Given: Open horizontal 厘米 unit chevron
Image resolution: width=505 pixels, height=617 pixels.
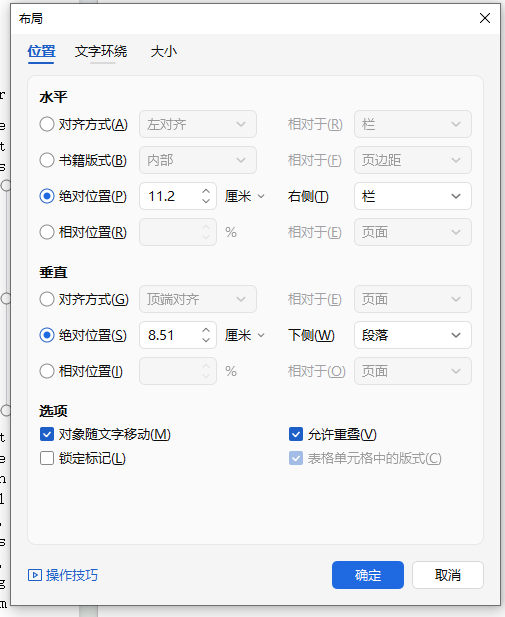Looking at the screenshot, I should [261, 196].
